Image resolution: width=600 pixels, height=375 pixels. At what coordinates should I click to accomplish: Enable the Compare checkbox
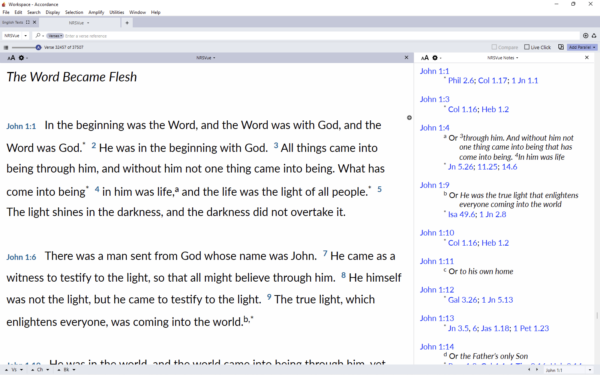coord(494,47)
